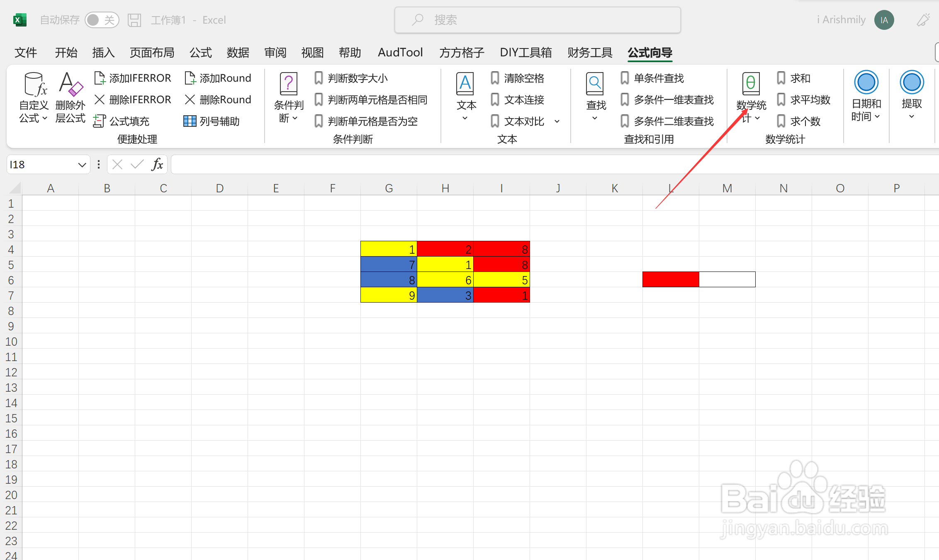Click the conditional judgment question-mark icon
The image size is (939, 560).
[289, 84]
